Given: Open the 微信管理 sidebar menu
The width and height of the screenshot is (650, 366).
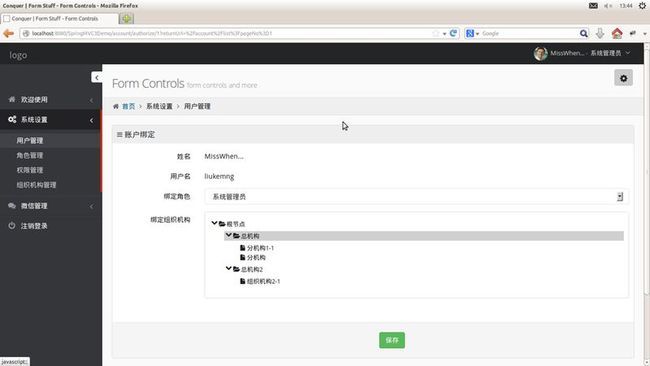Looking at the screenshot, I should click(x=51, y=206).
